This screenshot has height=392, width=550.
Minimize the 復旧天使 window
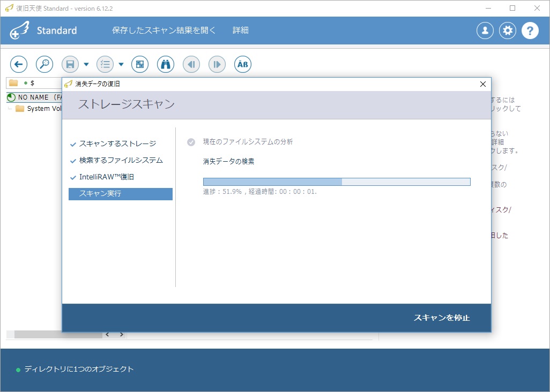(488, 8)
